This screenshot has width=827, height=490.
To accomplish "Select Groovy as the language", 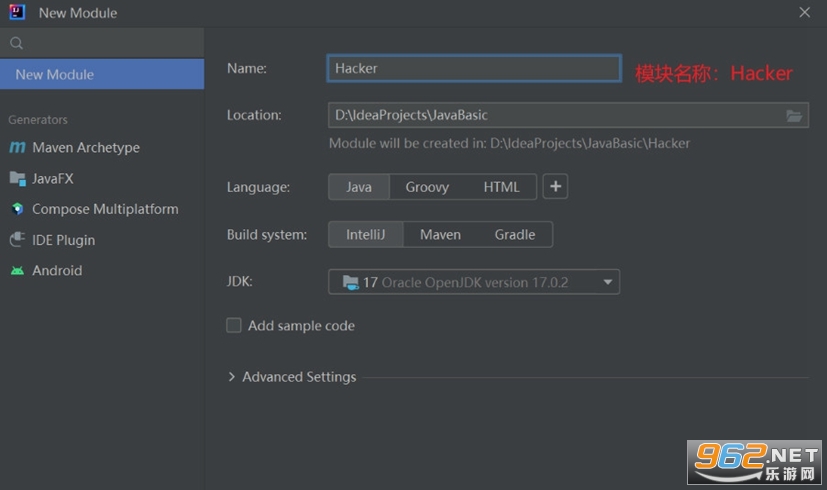I will [427, 187].
